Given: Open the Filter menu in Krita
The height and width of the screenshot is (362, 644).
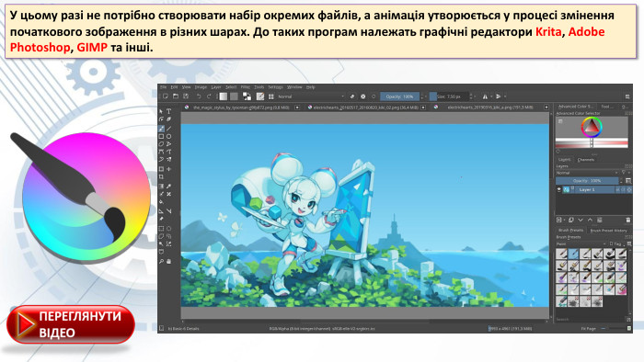Looking at the screenshot, I should point(246,87).
